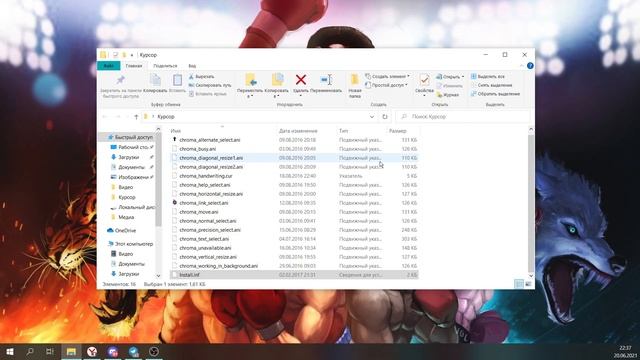Open the Файл tab

coord(109,66)
